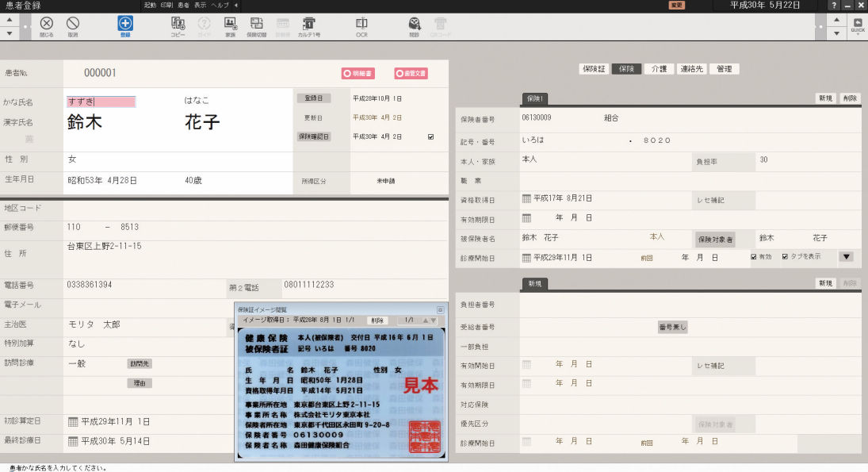868x472 pixels.
Task: Launch the OCR tool icon
Action: 361,25
